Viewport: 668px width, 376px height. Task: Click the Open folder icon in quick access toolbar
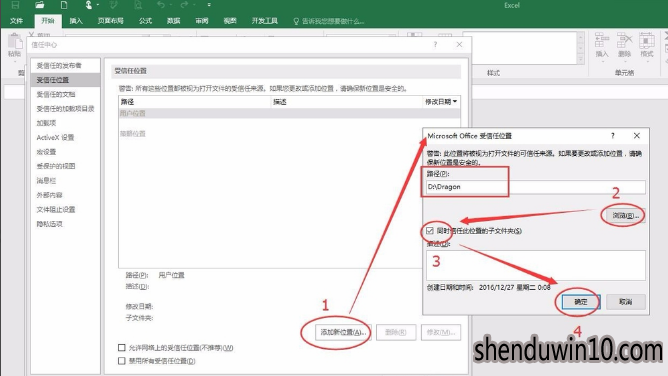[x=40, y=5]
